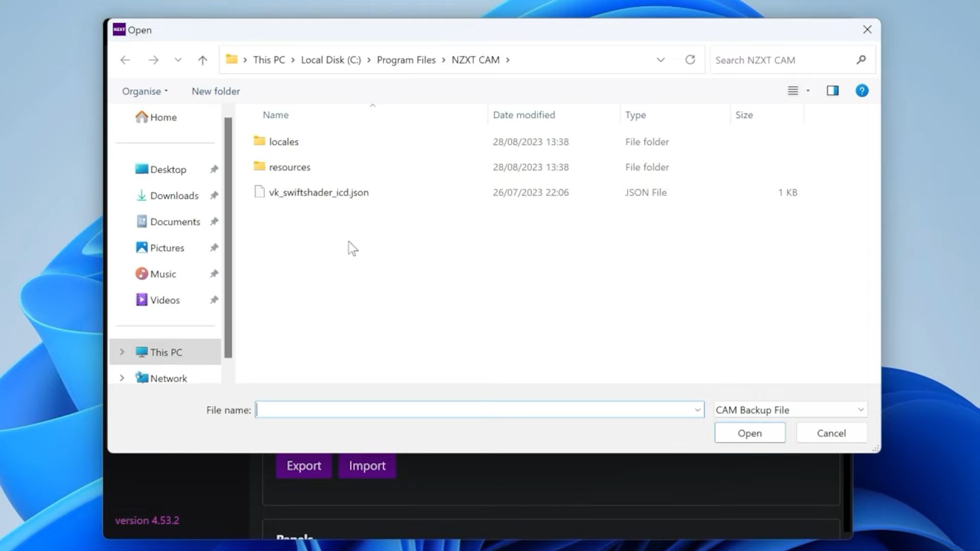The image size is (980, 551).
Task: Toggle the preview pane icon
Action: click(832, 91)
